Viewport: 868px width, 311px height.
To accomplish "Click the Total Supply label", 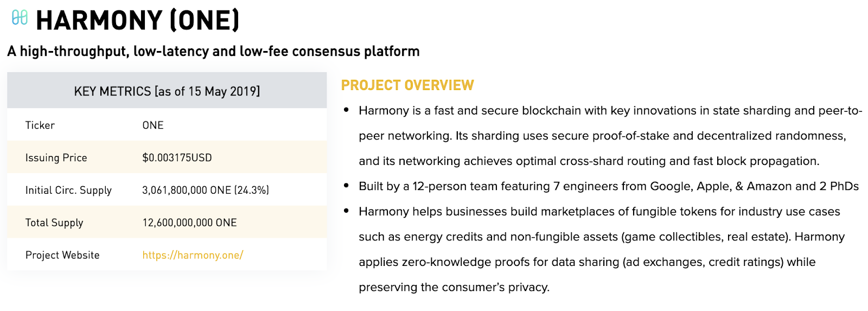I will 54,223.
